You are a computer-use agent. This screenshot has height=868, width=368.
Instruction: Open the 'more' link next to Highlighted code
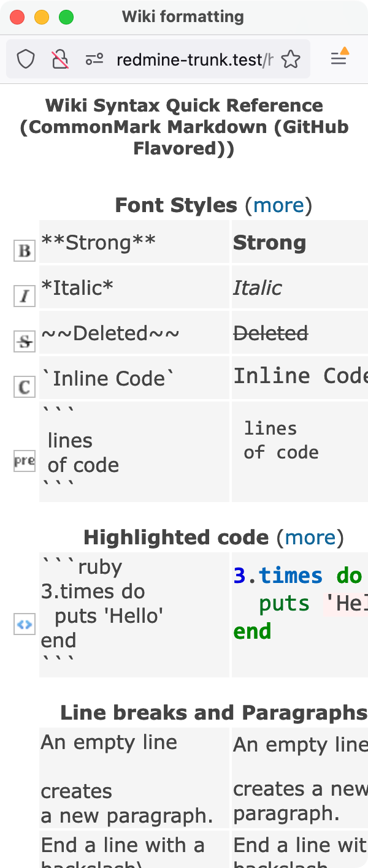point(310,538)
